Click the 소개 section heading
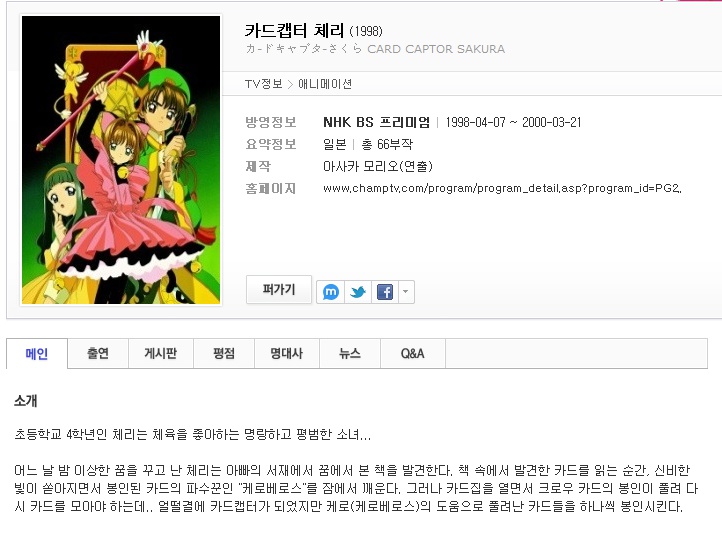Viewport: 722px width, 543px height. point(26,401)
